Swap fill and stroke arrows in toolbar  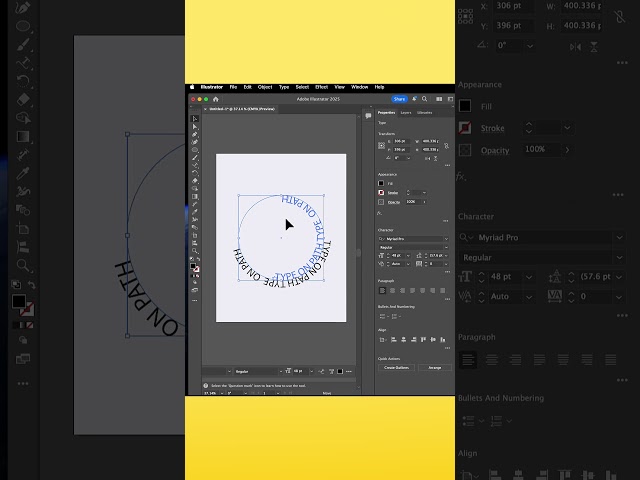(x=198, y=259)
